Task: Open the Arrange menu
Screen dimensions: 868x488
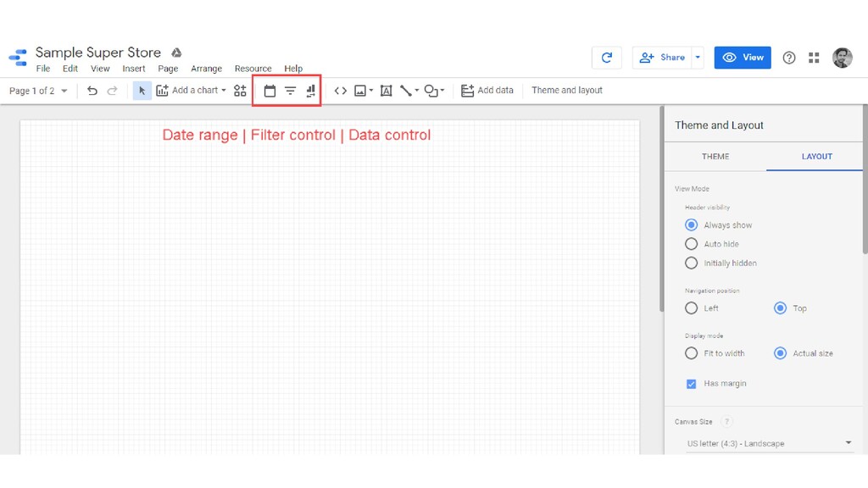Action: (207, 69)
